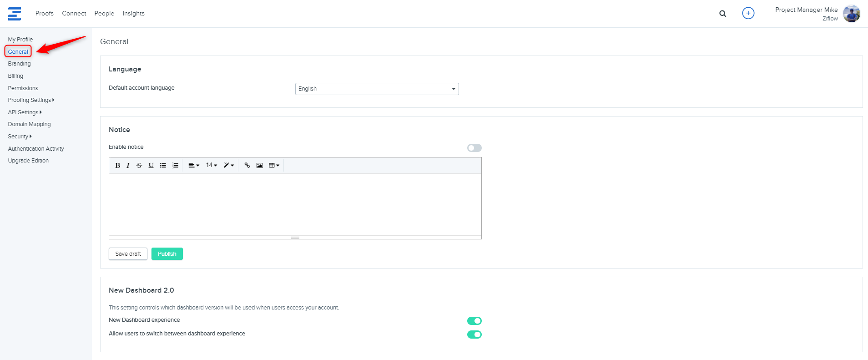Viewport: 868px width, 360px height.
Task: Click inside the notice text area
Action: [295, 204]
